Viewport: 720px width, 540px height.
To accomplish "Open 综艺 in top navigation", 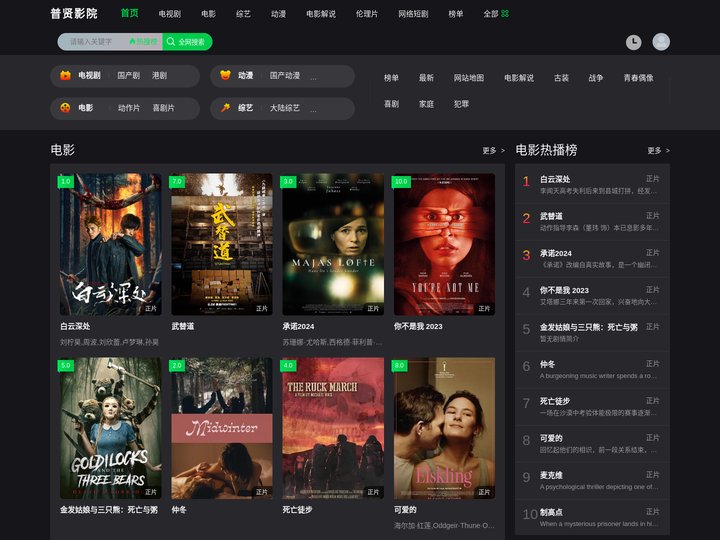I will (243, 14).
